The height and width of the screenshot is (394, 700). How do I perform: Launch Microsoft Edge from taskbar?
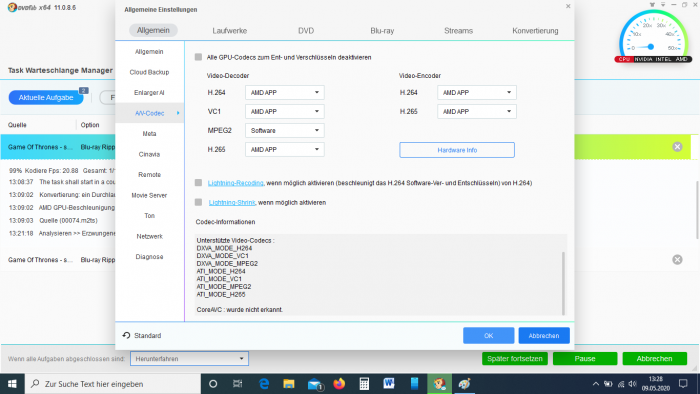pos(264,384)
